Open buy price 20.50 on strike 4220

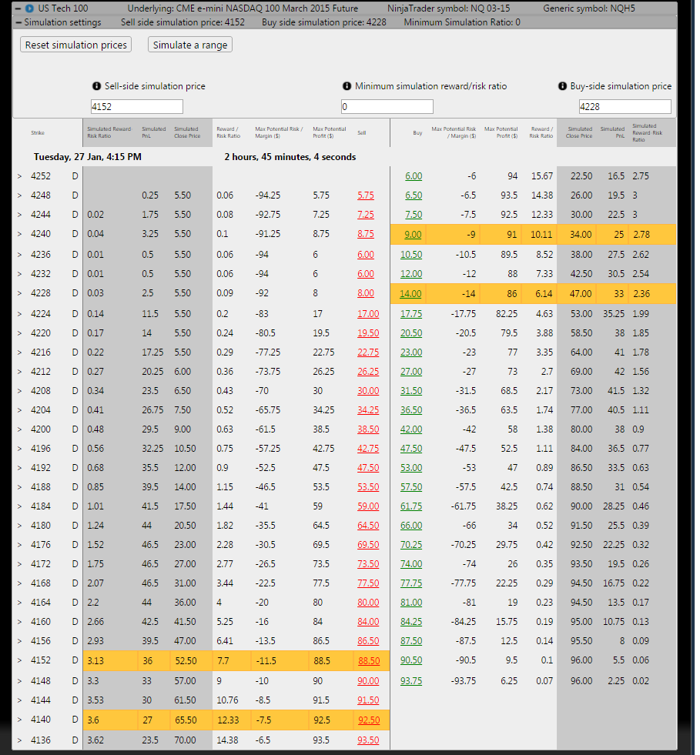411,333
